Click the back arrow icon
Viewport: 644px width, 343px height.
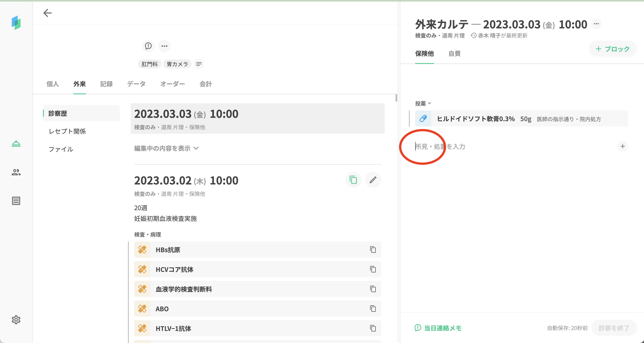47,13
